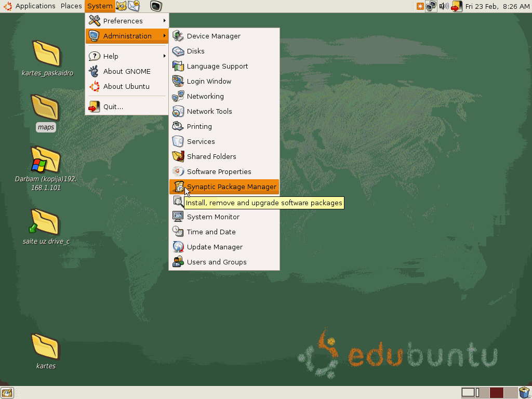Image resolution: width=532 pixels, height=399 pixels.
Task: Choose Quit... from System menu
Action: click(127, 107)
